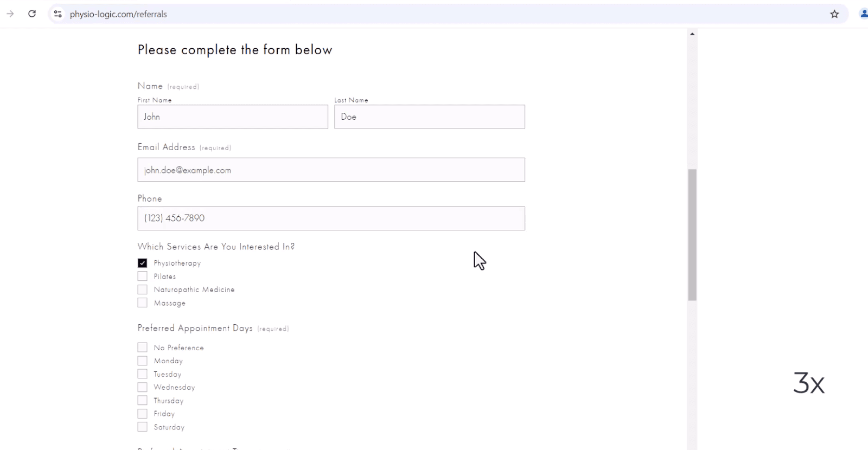Enable the Wednesday checkbox
Image resolution: width=868 pixels, height=450 pixels.
(143, 387)
